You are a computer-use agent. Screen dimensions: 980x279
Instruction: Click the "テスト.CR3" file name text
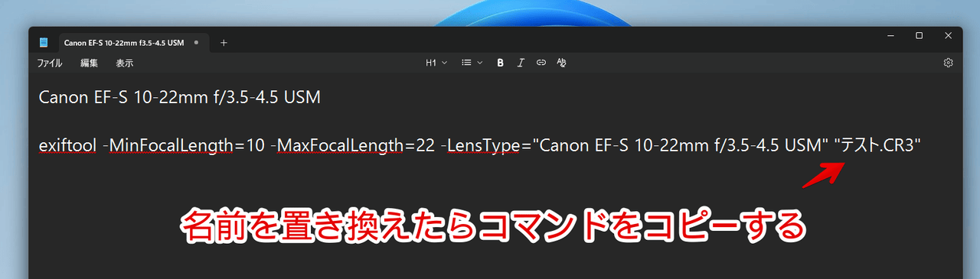tap(877, 145)
